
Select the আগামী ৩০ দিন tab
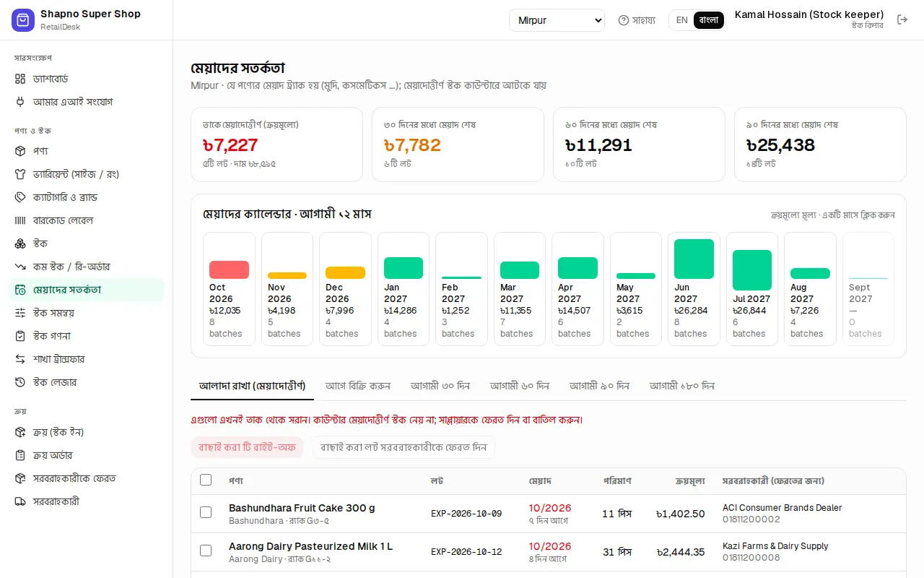[x=440, y=386]
